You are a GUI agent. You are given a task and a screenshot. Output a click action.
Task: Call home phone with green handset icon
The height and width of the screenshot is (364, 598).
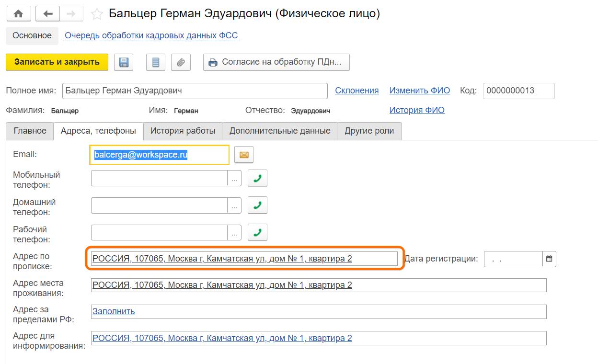click(257, 205)
